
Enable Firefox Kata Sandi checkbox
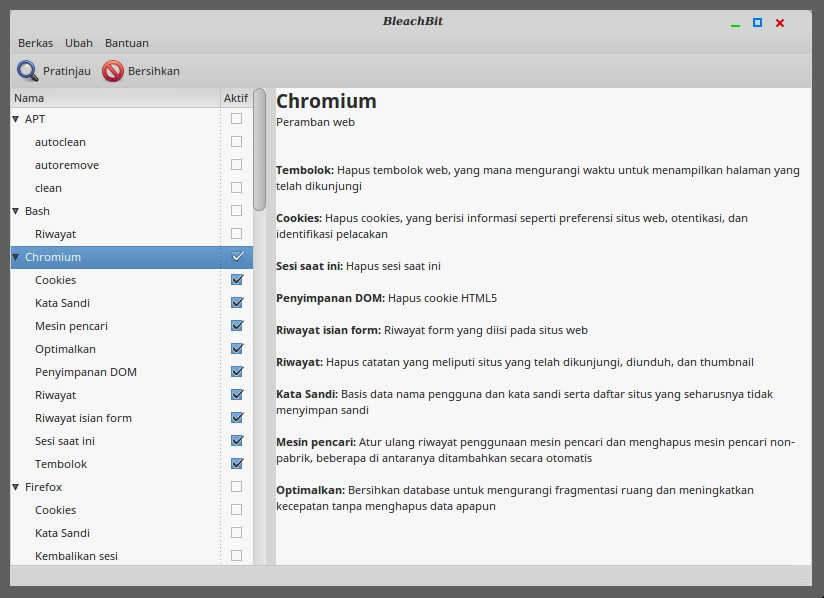[236, 533]
